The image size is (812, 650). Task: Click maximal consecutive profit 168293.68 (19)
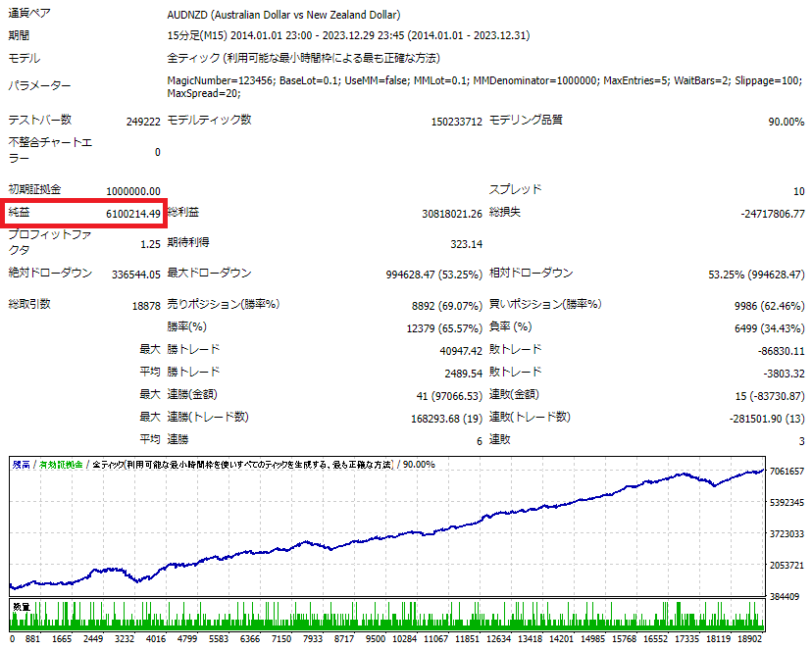pyautogui.click(x=446, y=419)
